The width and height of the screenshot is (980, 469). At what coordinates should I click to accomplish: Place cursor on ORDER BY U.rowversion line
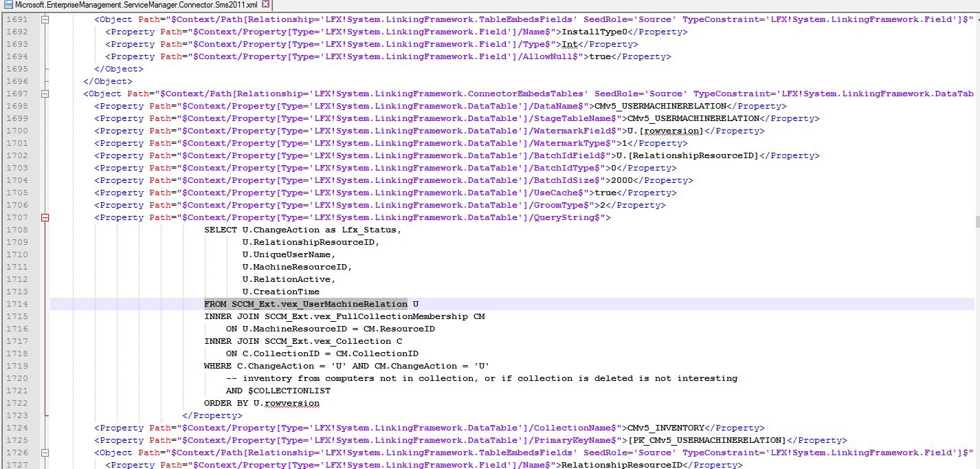(x=261, y=403)
